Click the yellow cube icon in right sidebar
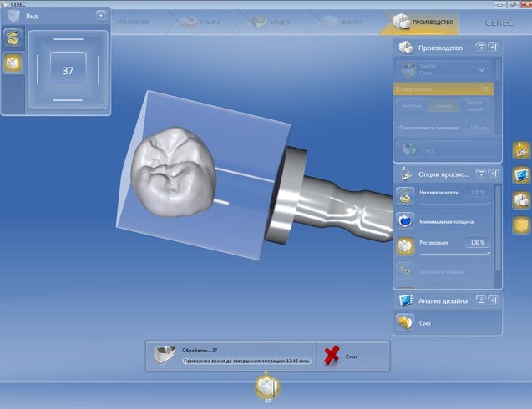The image size is (532, 409). point(520,225)
